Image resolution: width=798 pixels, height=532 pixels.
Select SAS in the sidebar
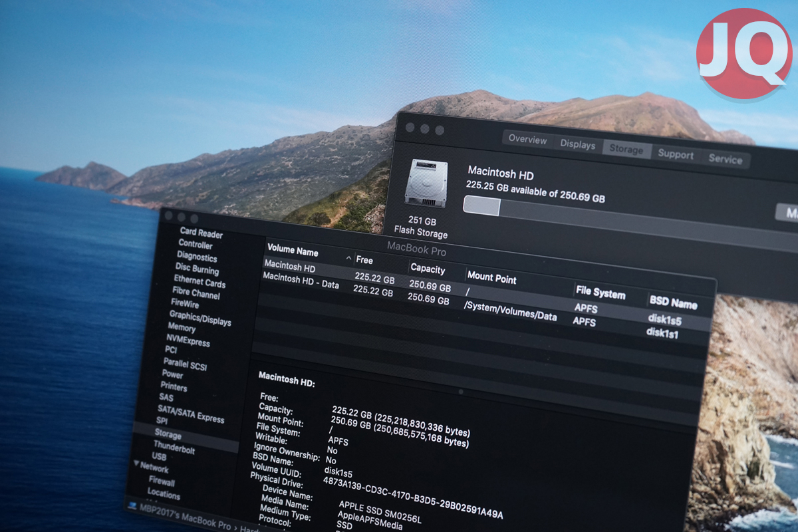(x=166, y=398)
